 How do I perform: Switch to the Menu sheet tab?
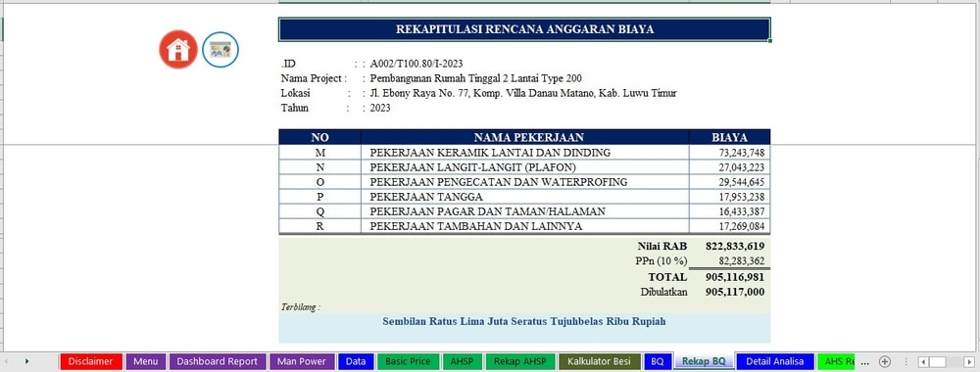[146, 361]
